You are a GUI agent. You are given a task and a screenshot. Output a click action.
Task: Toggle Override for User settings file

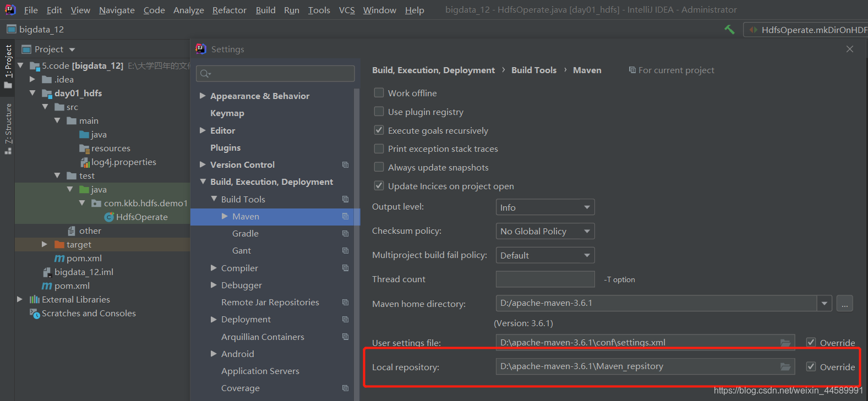tap(811, 343)
